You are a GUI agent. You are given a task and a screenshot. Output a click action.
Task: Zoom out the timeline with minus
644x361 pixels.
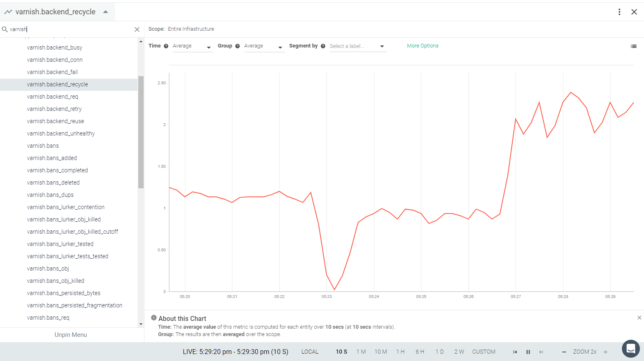[564, 352]
